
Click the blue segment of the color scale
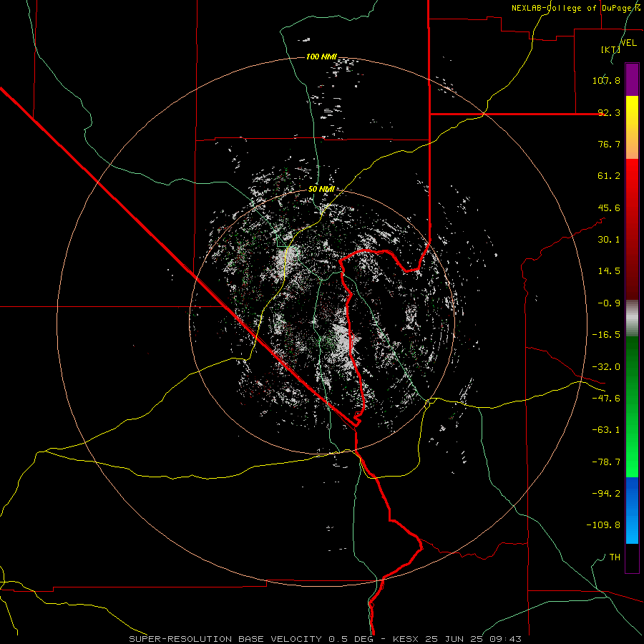(x=632, y=510)
